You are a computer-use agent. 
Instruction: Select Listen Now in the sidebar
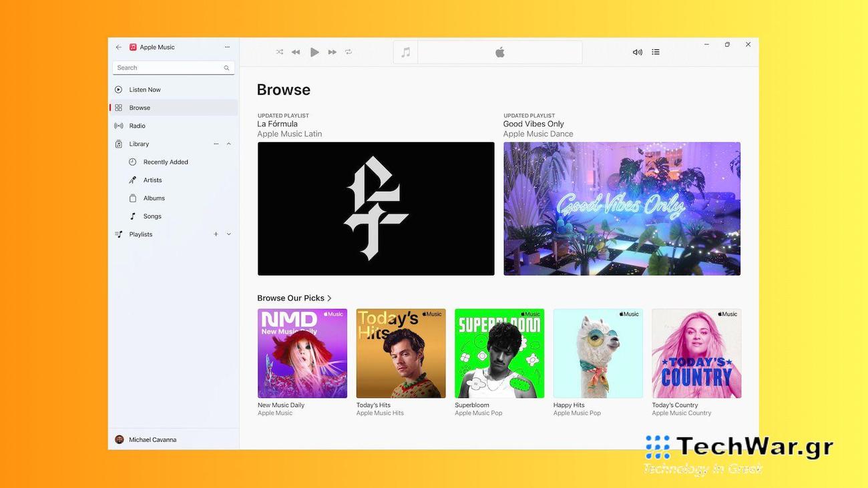pyautogui.click(x=144, y=89)
